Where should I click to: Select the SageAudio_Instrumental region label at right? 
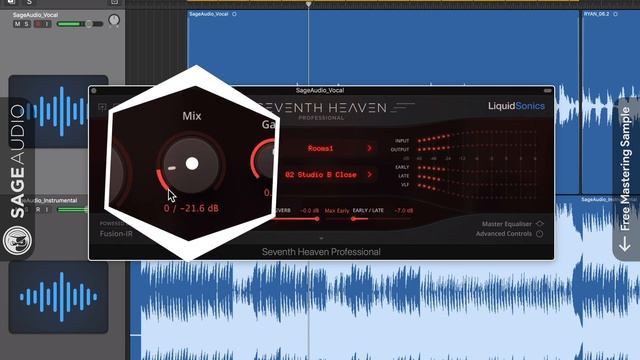609,200
